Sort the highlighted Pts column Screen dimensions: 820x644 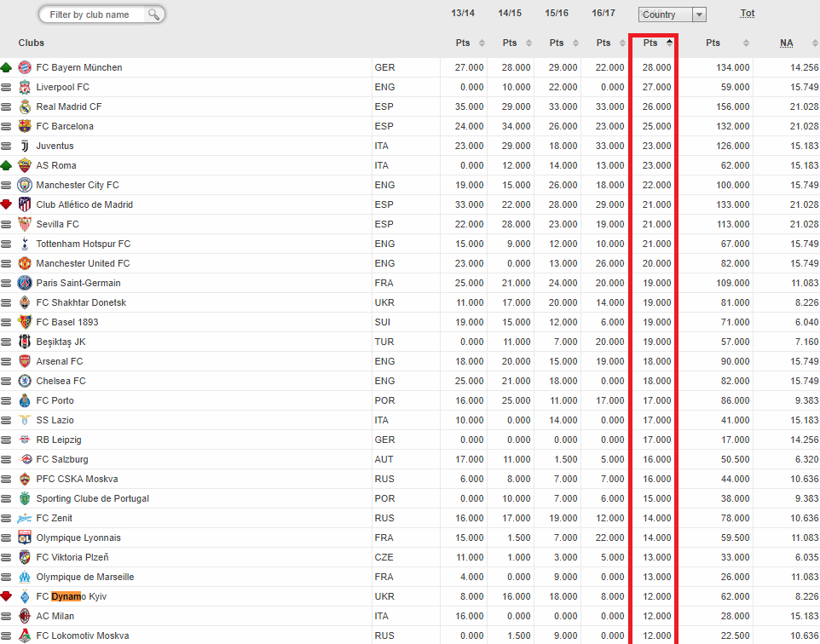point(657,43)
